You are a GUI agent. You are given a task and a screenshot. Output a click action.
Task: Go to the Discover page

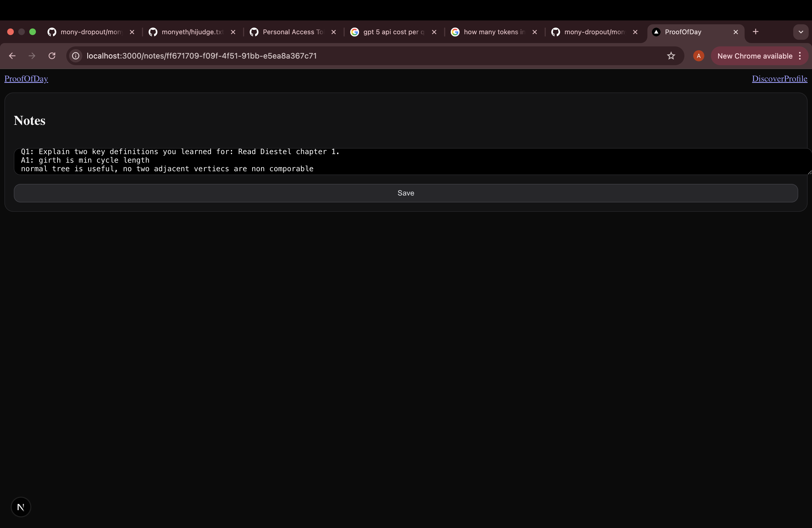[x=768, y=79]
